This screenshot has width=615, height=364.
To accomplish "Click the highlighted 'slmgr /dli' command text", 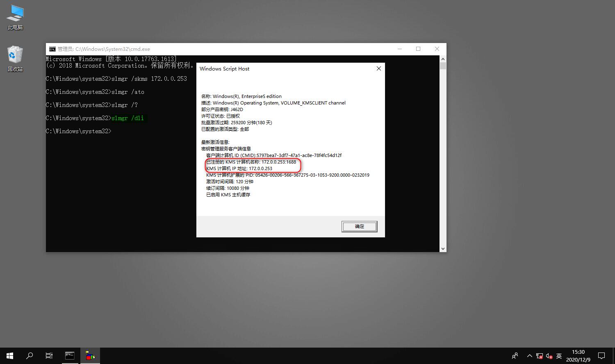I will click(128, 118).
